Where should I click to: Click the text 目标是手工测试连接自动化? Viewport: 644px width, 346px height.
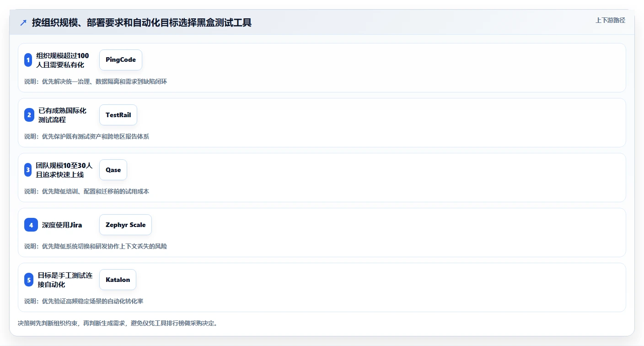tap(65, 280)
